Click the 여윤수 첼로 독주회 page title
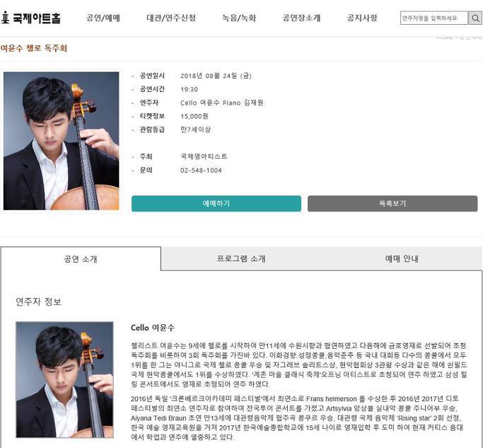The height and width of the screenshot is (448, 483). [x=33, y=48]
